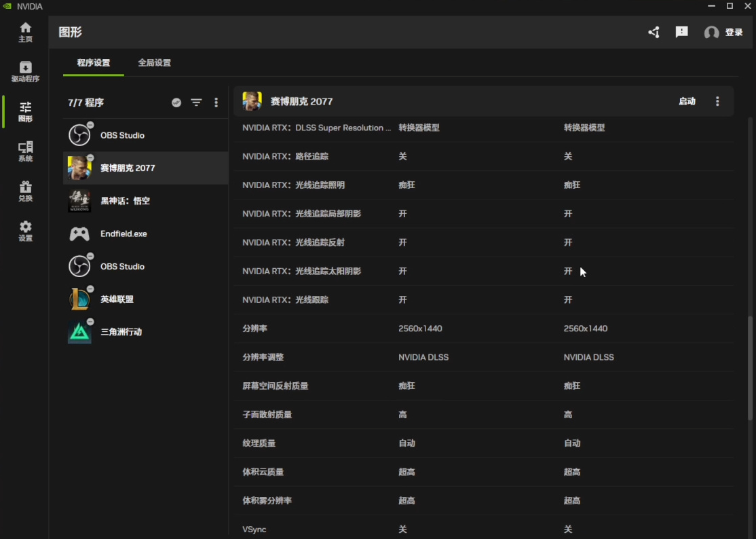Select 英雄联盟 in program list
This screenshot has height=539, width=756.
pyautogui.click(x=146, y=299)
